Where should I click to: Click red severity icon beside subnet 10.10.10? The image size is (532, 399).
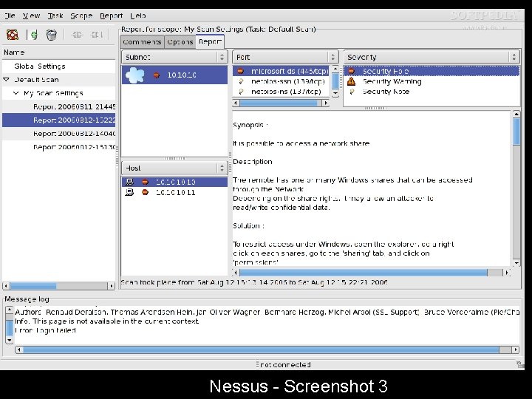(157, 75)
